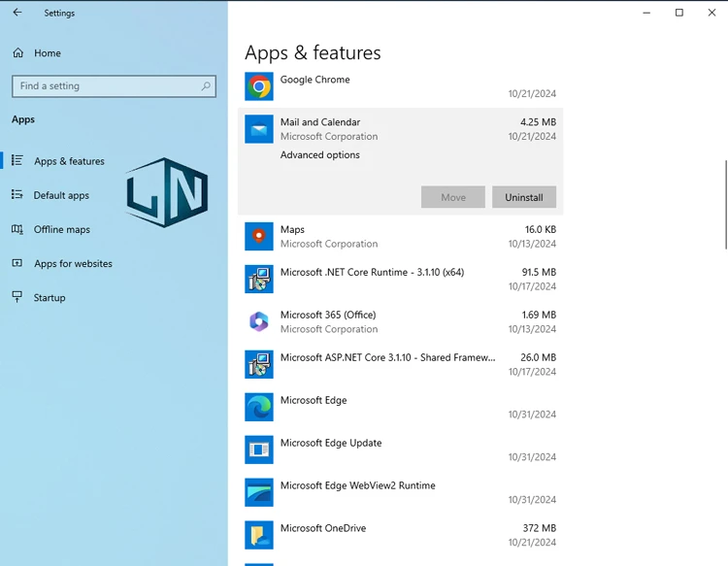Click the Apps for websites sidebar icon
Image resolution: width=728 pixels, height=566 pixels.
point(17,263)
